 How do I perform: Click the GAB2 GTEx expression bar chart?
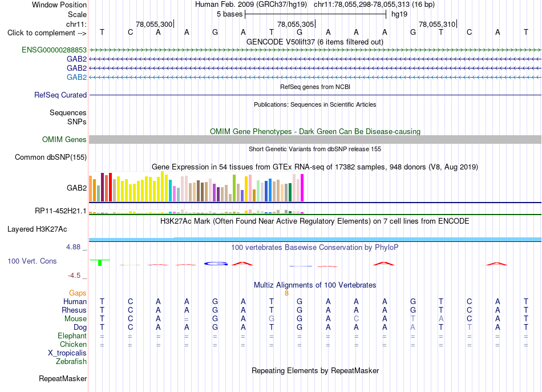point(196,187)
